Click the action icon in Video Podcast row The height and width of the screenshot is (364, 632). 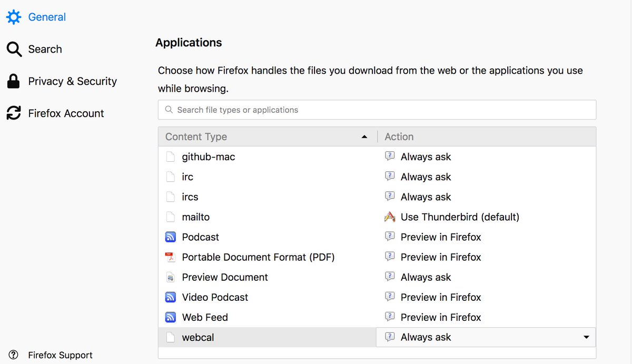[x=390, y=297]
